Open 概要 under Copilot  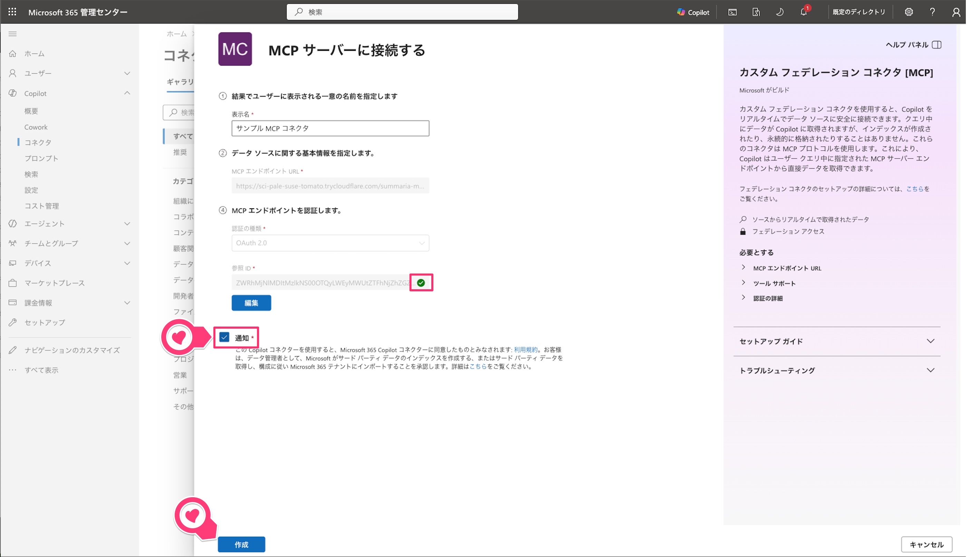click(31, 111)
